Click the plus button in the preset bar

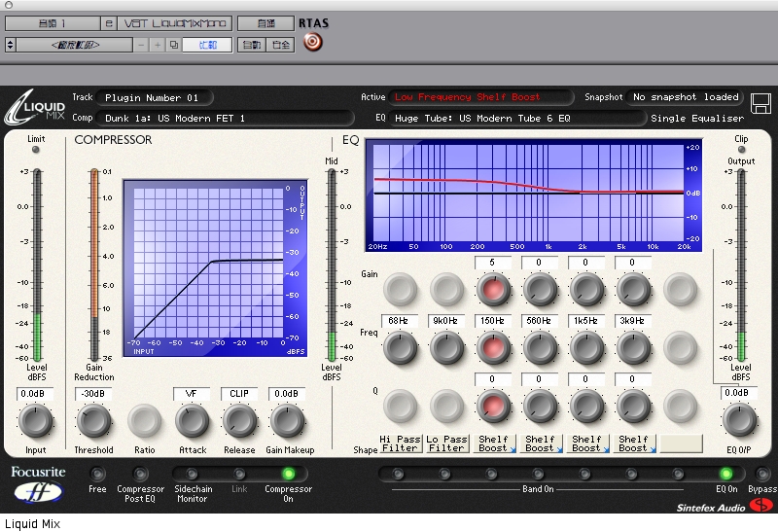point(158,45)
